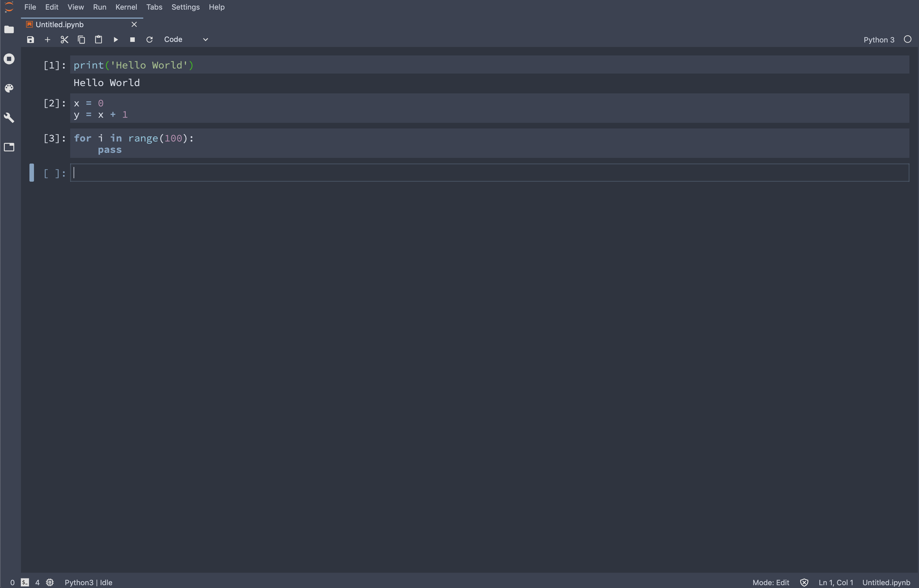Click into the empty code cell
Viewport: 919px width, 588px height.
pos(489,173)
